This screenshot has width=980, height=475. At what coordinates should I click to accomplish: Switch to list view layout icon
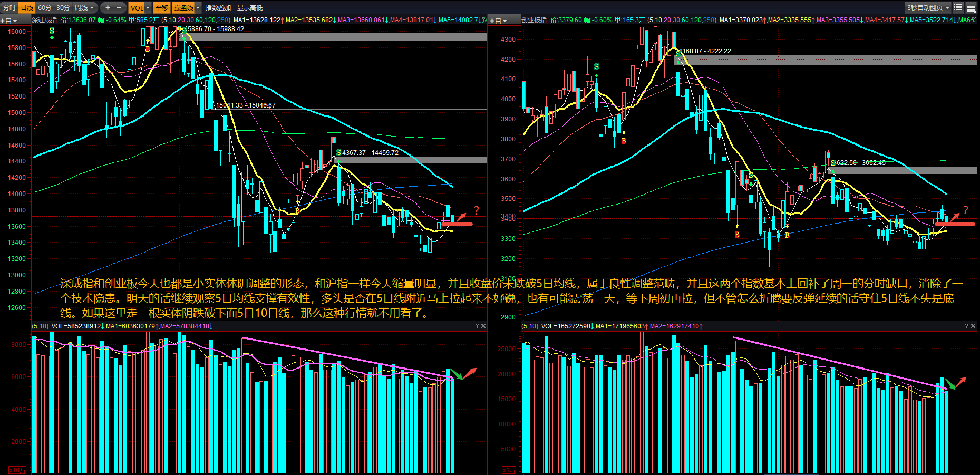(958, 7)
